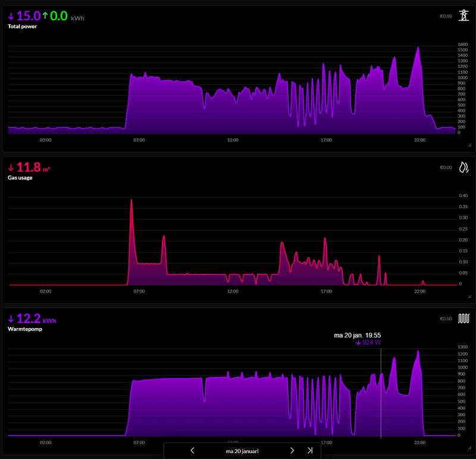
Task: Click the €0.00 cost in Gas usage
Action: click(446, 168)
